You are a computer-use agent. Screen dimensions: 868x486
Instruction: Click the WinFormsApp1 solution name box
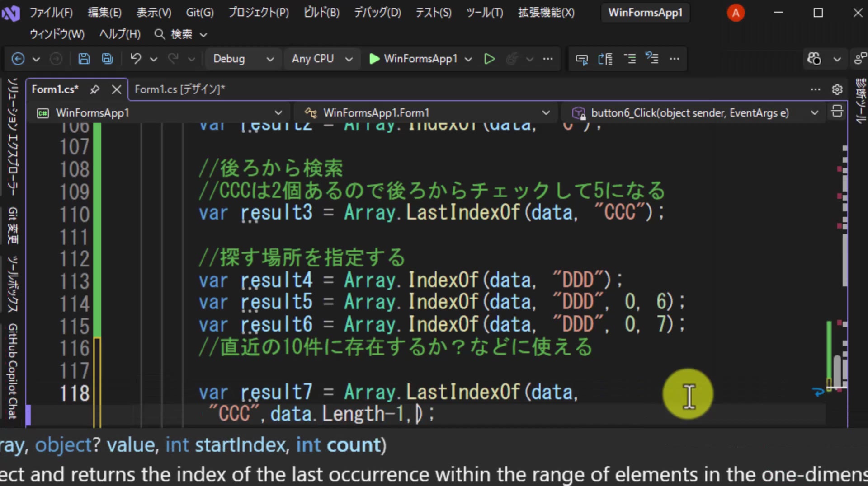645,13
